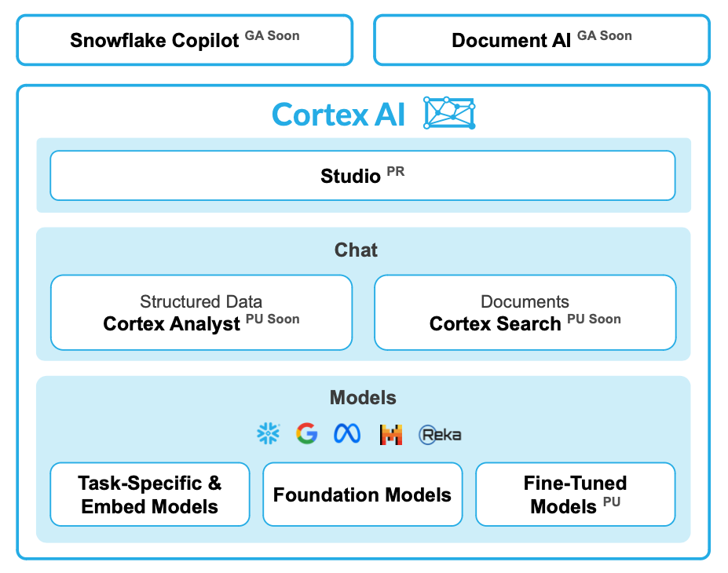Click the Reka logo icon
The width and height of the screenshot is (728, 573).
point(440,435)
